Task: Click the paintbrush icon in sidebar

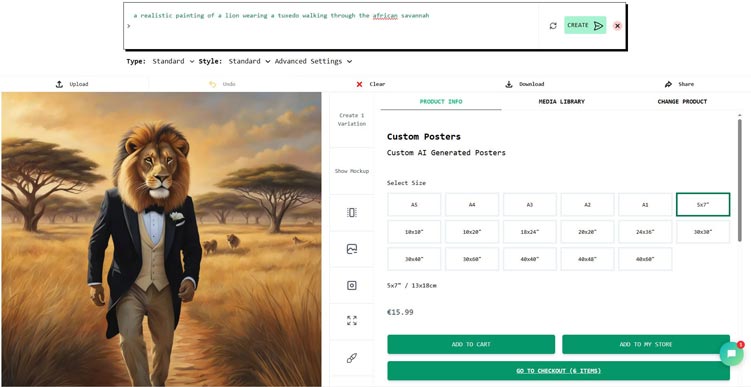Action: pyautogui.click(x=352, y=358)
